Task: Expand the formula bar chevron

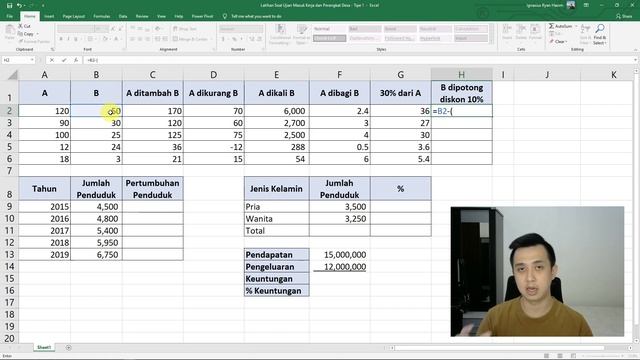Action: coord(636,60)
